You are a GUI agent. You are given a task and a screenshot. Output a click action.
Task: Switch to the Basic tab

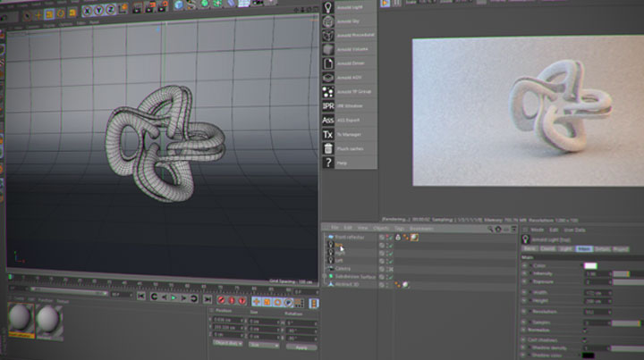(530, 249)
